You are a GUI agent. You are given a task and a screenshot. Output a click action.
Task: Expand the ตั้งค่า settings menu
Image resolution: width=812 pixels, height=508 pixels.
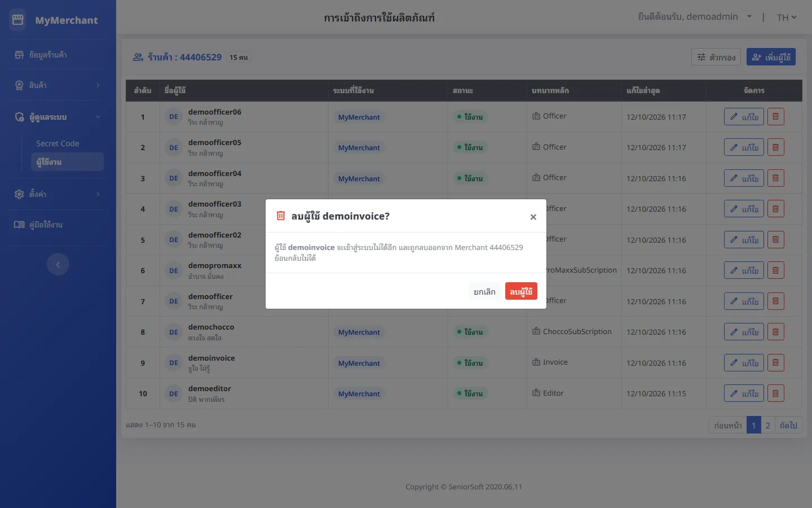[58, 194]
